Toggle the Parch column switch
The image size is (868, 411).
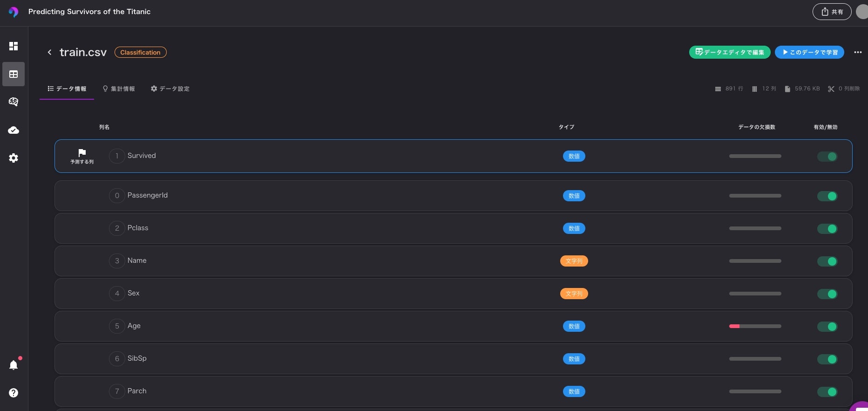coord(827,392)
